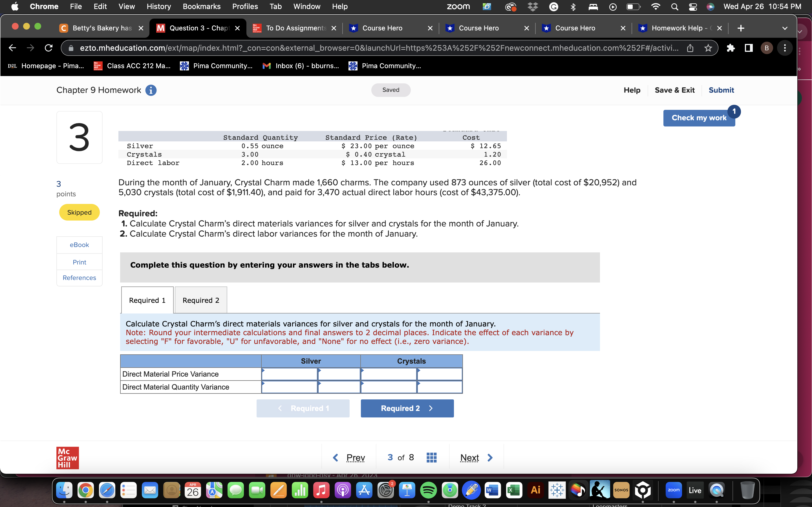This screenshot has width=812, height=507.
Task: Open the eBook link
Action: coord(79,245)
